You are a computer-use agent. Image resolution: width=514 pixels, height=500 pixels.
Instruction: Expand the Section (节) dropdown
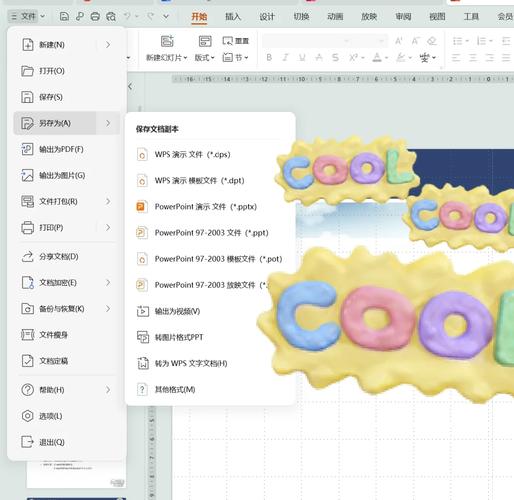click(x=235, y=58)
